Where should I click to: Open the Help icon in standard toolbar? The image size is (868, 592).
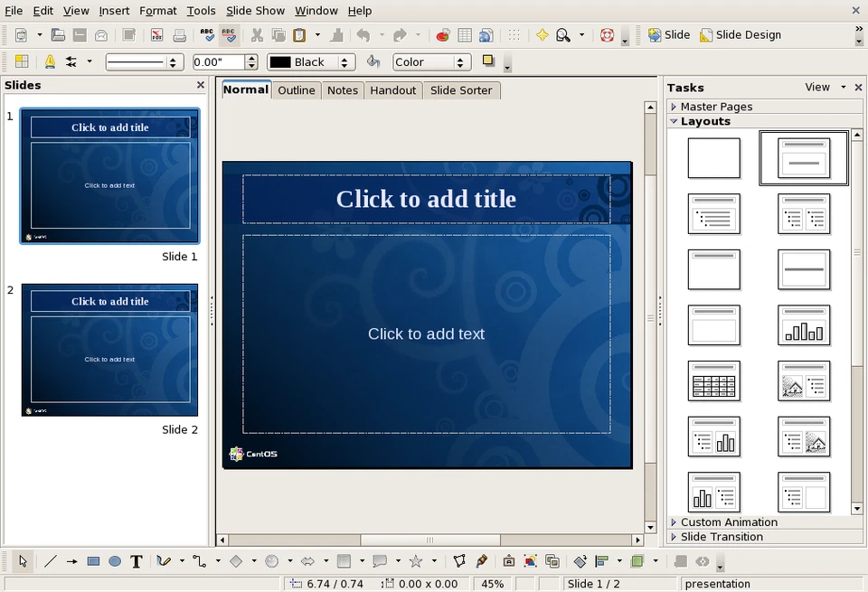(x=608, y=35)
